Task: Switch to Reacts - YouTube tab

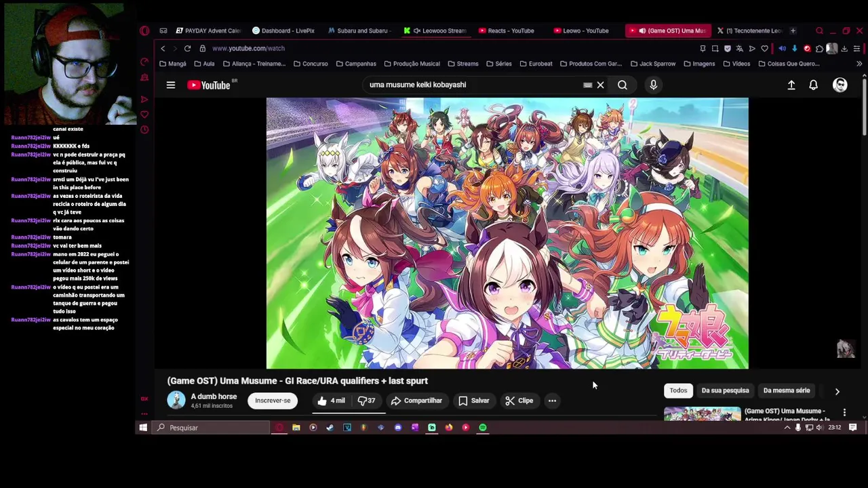Action: point(507,30)
